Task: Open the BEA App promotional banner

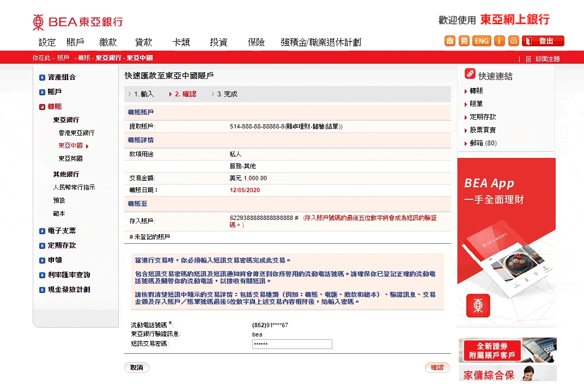Action: tap(507, 242)
